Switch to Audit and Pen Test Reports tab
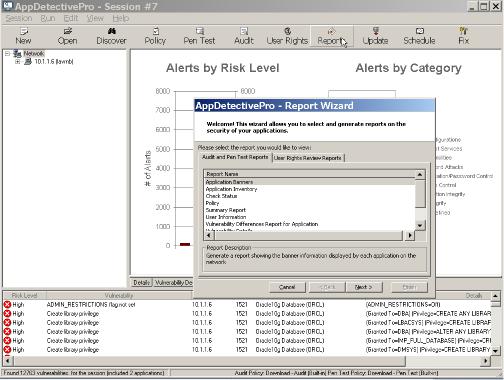 click(235, 157)
